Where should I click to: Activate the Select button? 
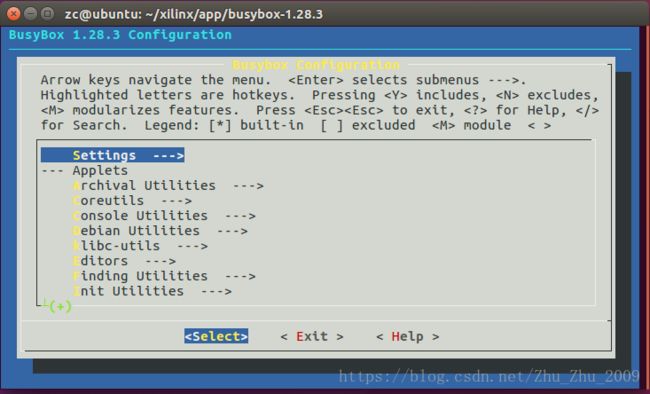(x=216, y=336)
